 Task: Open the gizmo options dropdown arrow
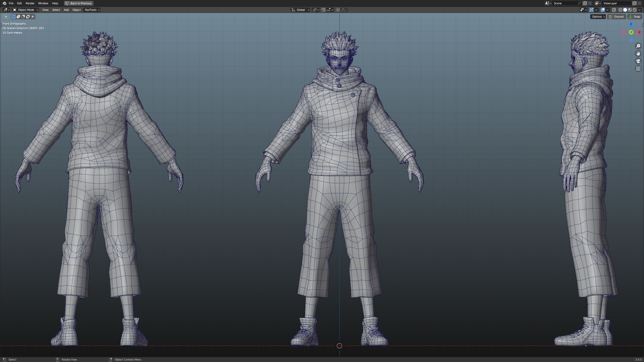click(596, 10)
